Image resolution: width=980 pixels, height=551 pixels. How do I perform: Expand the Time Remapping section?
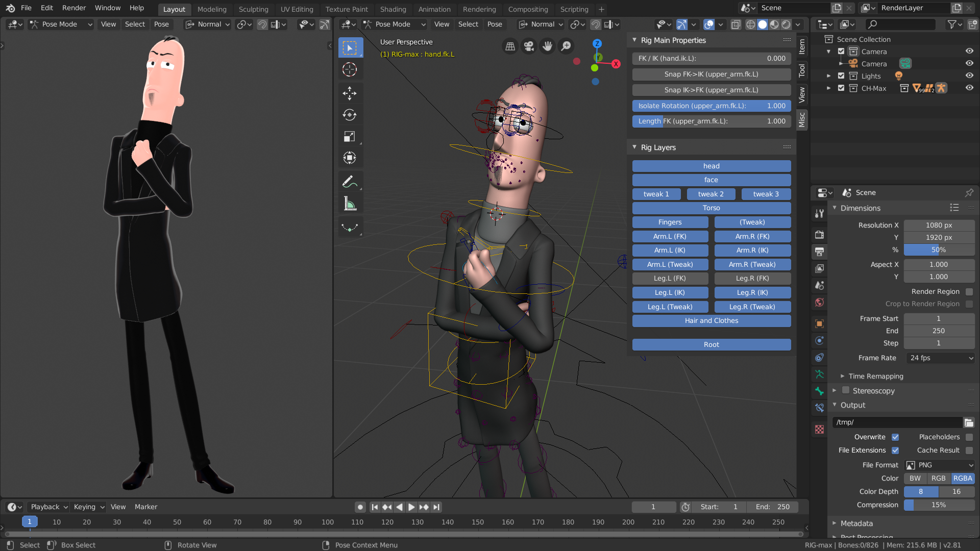875,376
